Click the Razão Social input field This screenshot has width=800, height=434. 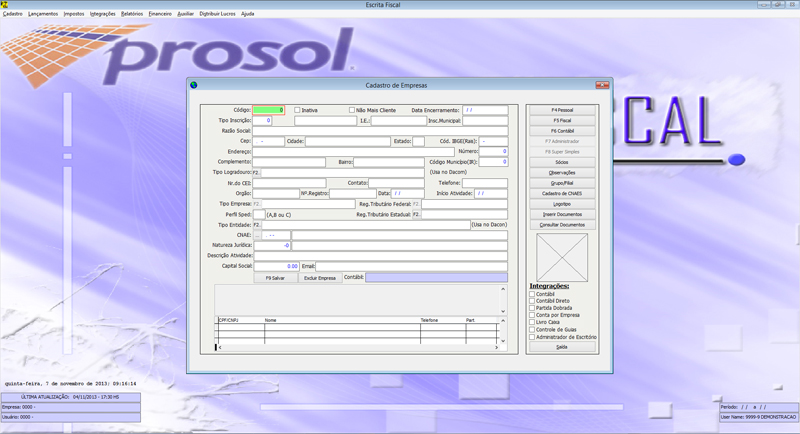pos(380,131)
